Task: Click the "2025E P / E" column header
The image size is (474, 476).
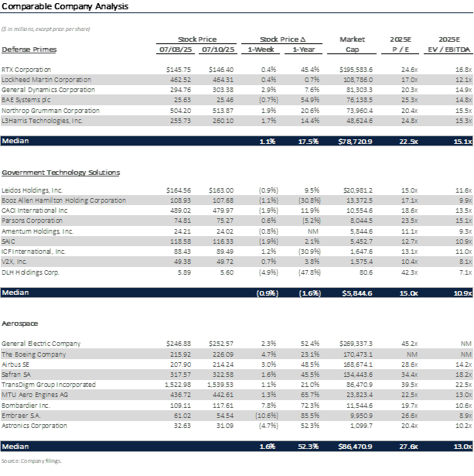Action: point(401,44)
